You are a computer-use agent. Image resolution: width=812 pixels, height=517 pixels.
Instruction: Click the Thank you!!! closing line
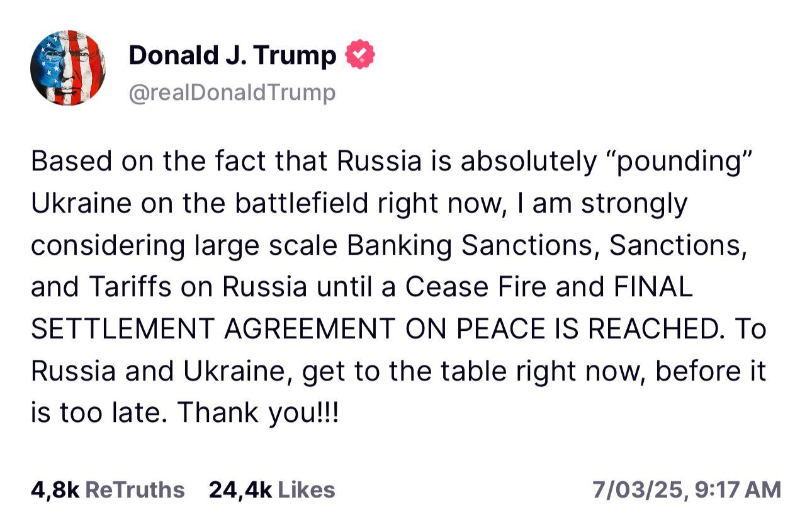257,412
